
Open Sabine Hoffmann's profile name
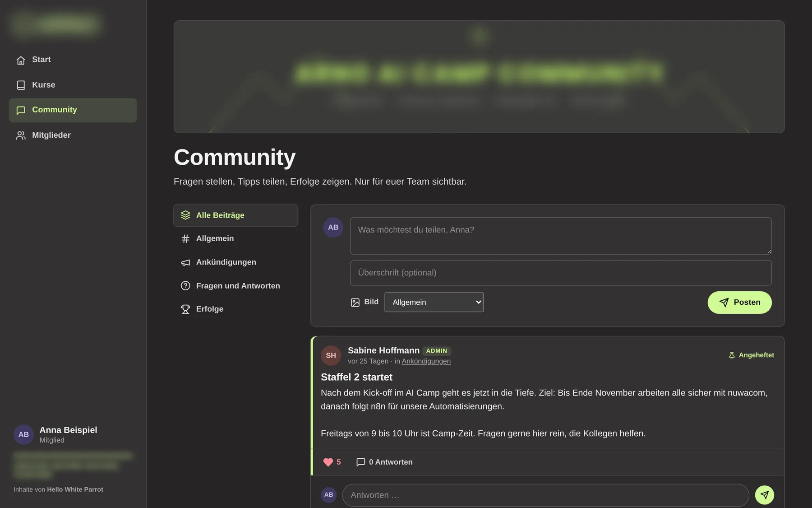pyautogui.click(x=383, y=350)
